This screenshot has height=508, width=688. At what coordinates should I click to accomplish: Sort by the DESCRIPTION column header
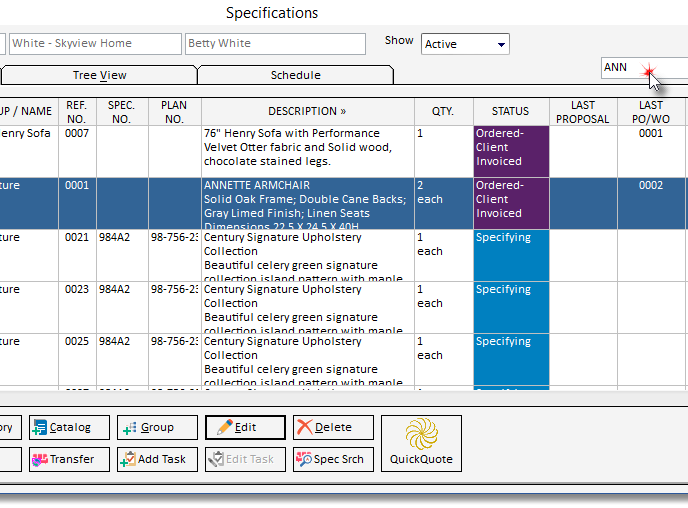tap(307, 111)
